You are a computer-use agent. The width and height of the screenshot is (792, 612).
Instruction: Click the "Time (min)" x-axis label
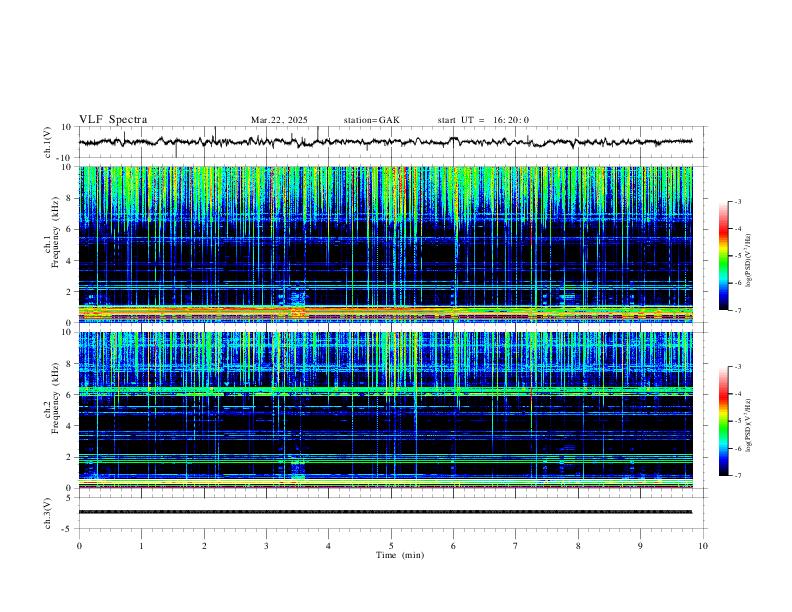400,555
